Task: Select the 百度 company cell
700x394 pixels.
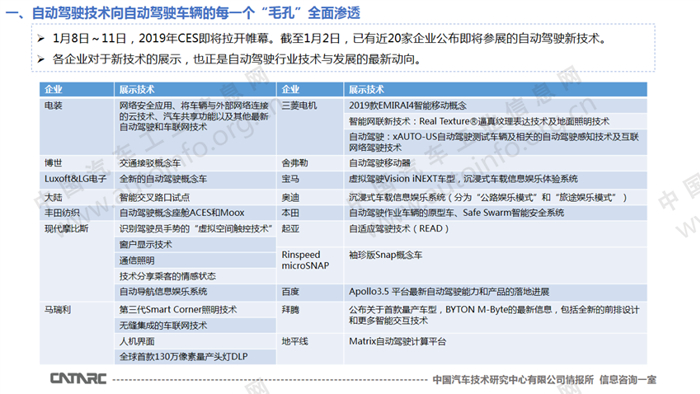Action: point(310,292)
